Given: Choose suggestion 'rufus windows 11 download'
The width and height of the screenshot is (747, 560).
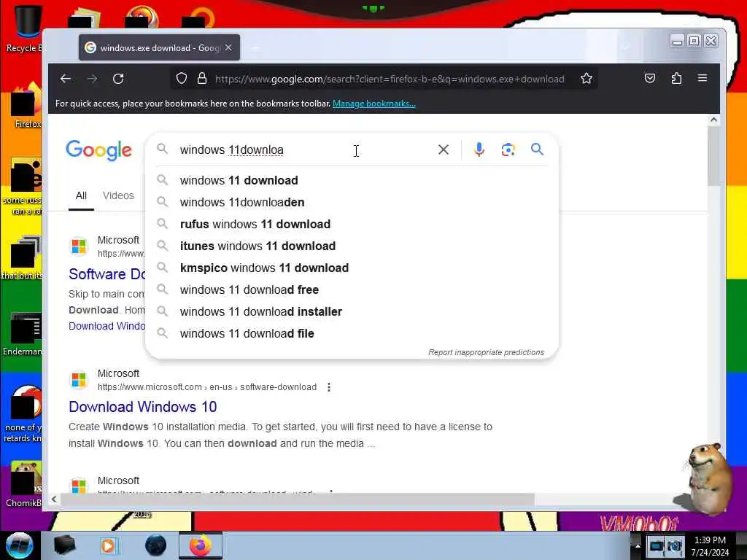Looking at the screenshot, I should tap(352, 225).
